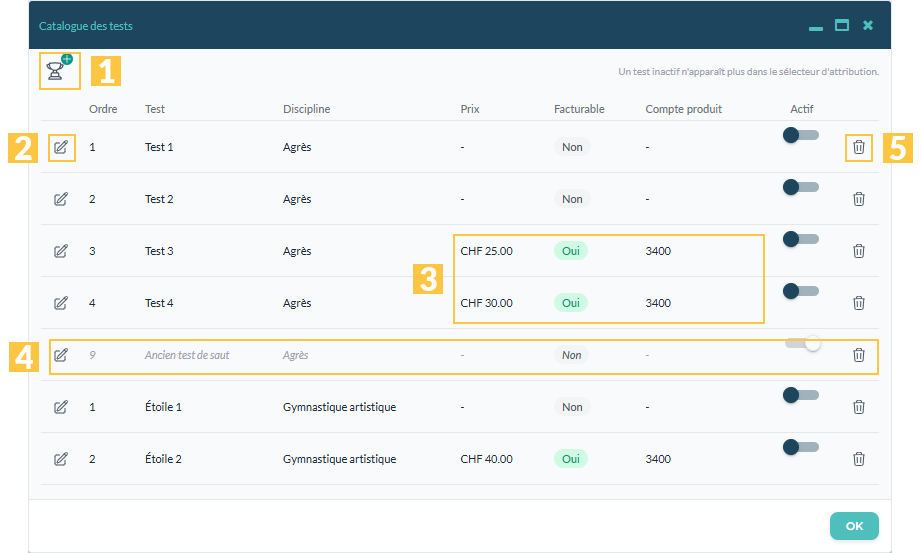This screenshot has width=921, height=553.
Task: Click the OK button
Action: (854, 526)
